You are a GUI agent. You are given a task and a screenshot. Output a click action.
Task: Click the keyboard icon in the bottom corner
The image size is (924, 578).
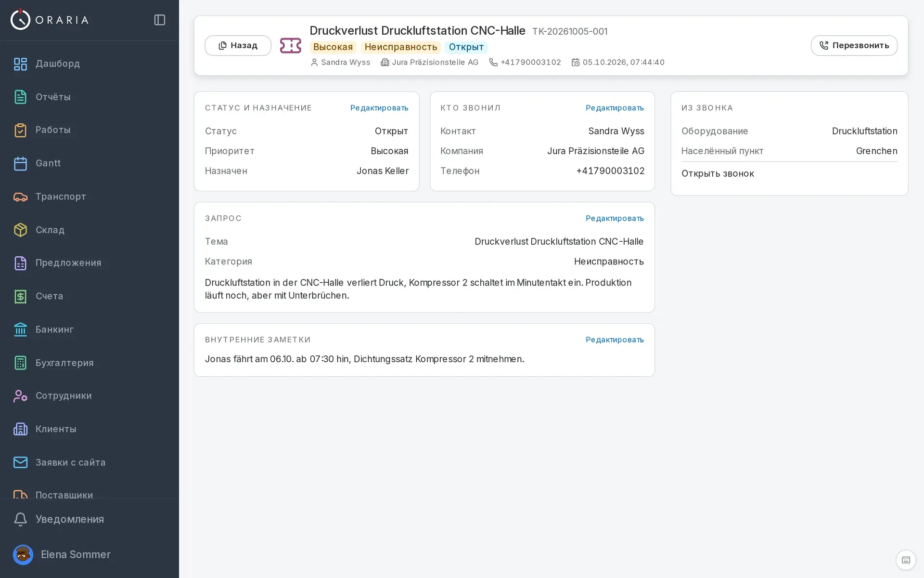point(906,560)
